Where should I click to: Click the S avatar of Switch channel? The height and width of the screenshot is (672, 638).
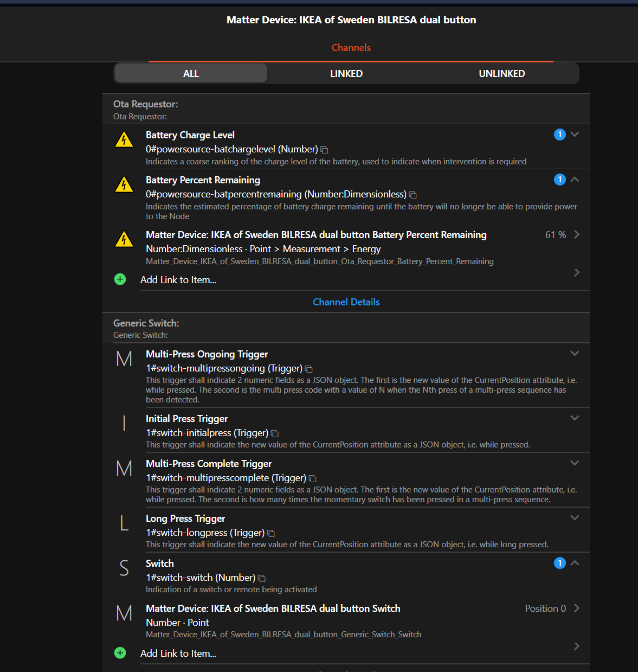[x=124, y=568]
